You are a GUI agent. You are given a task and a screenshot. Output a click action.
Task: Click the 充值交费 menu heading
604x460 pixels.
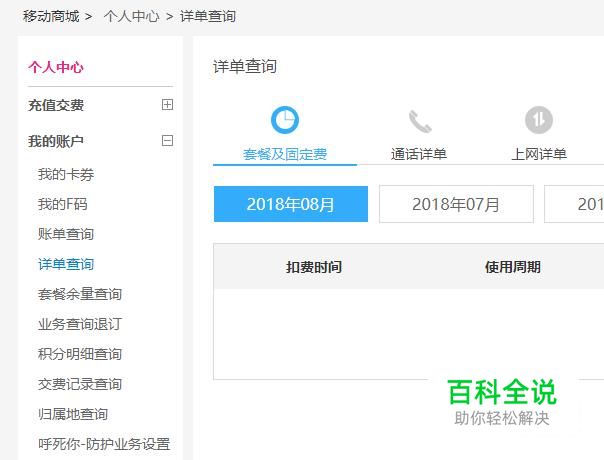pyautogui.click(x=56, y=105)
